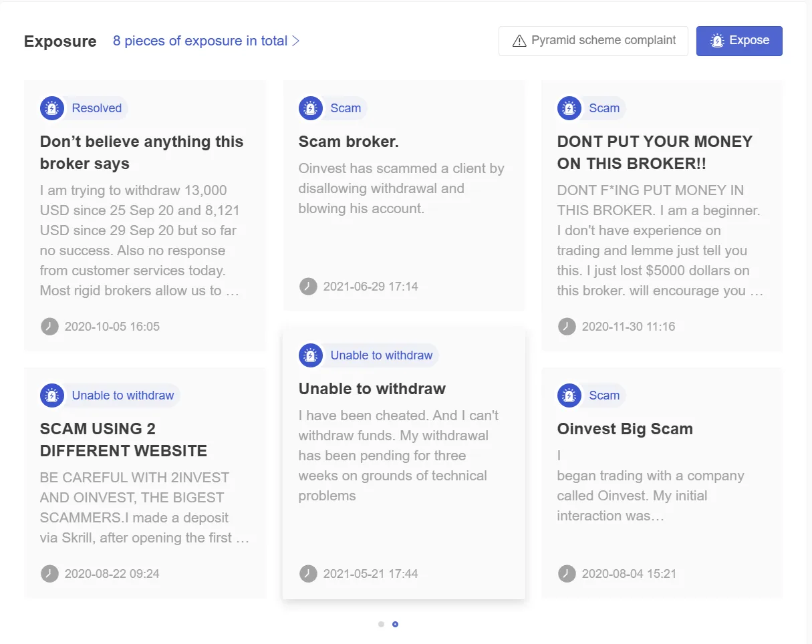Open the Pyramid scheme complaint form

coord(593,41)
